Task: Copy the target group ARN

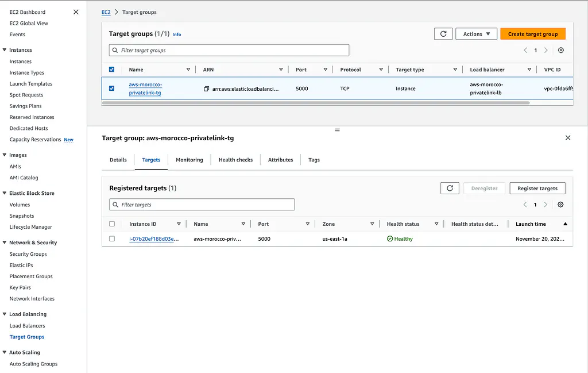Action: [206, 89]
